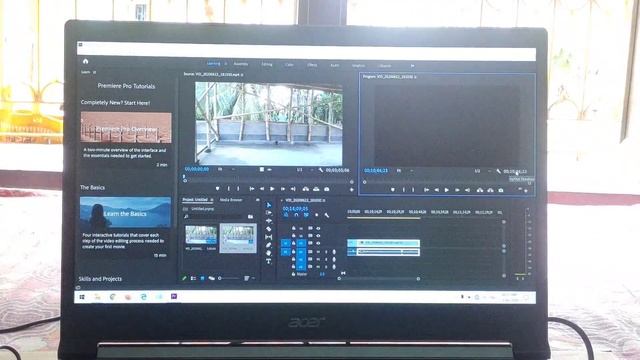This screenshot has width=640, height=360.
Task: Select the Slip tool
Action: click(x=269, y=237)
